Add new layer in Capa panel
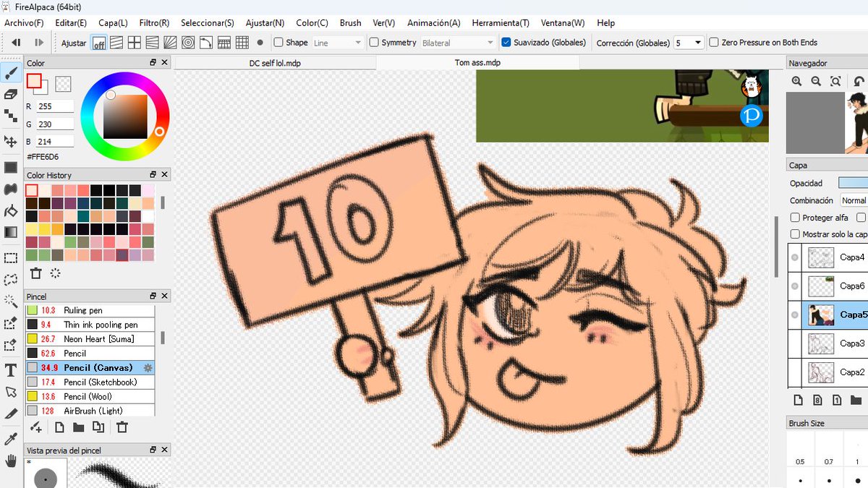Image resolution: width=868 pixels, height=488 pixels. (x=798, y=400)
